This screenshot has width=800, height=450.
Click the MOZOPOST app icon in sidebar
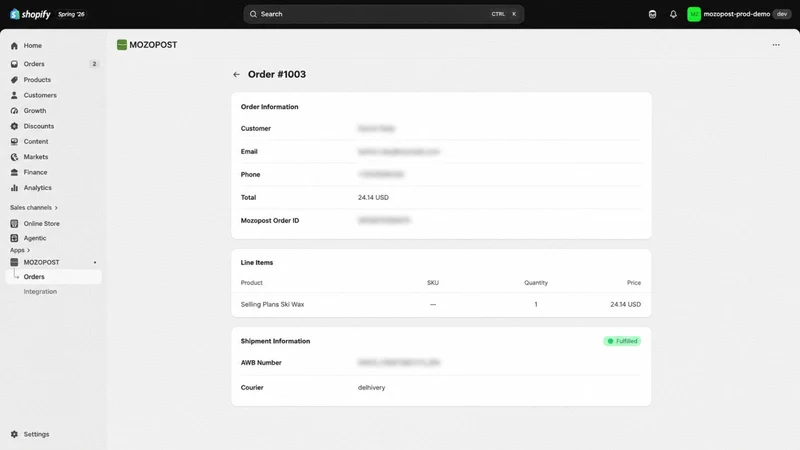pos(14,262)
